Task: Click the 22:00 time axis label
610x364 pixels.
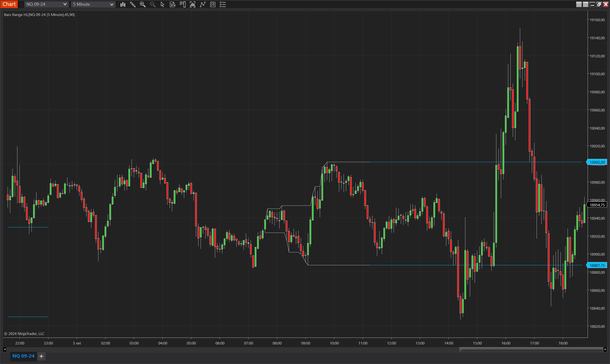Action: click(20, 343)
